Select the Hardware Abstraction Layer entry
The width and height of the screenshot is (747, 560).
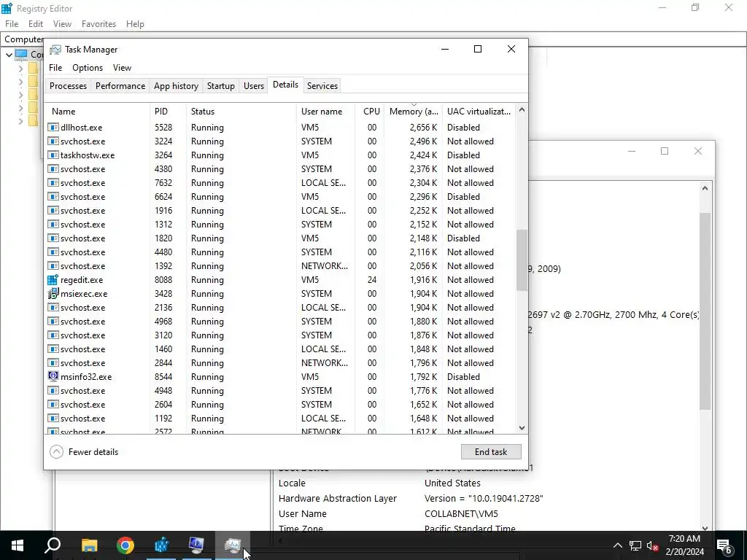[x=337, y=498]
